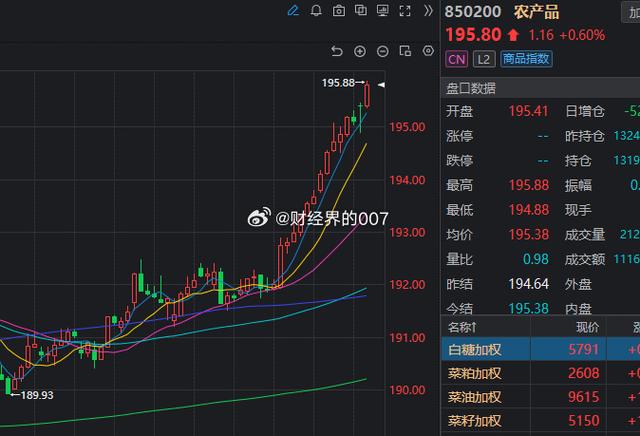Click the 商品指数 tag
The image size is (640, 436).
pos(526,59)
